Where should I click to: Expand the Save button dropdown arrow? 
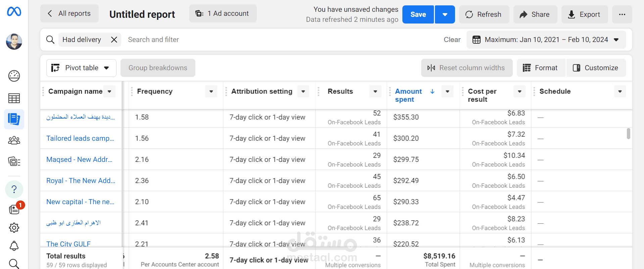click(x=445, y=14)
